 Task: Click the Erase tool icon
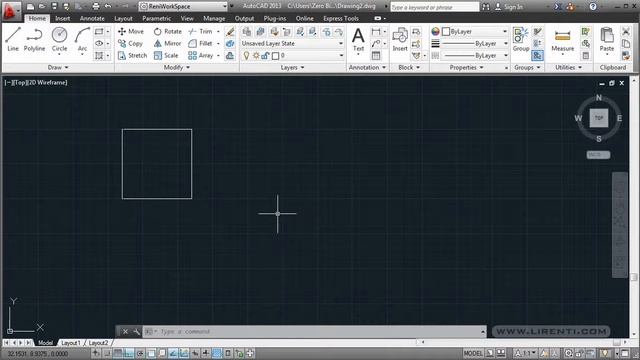coord(230,31)
